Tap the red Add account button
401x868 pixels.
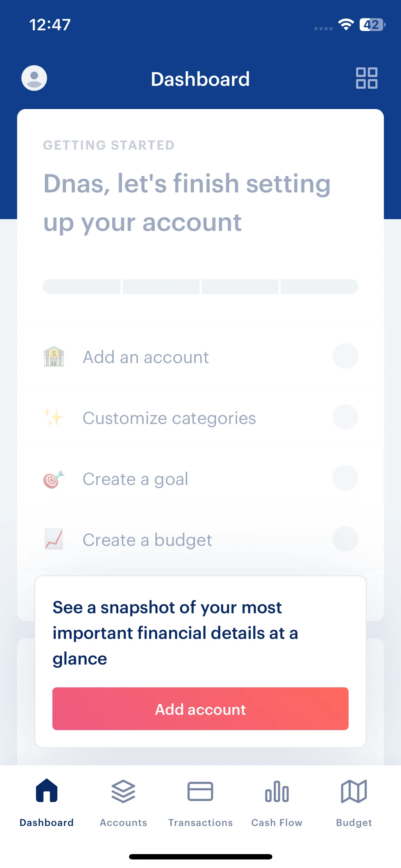[x=200, y=709]
